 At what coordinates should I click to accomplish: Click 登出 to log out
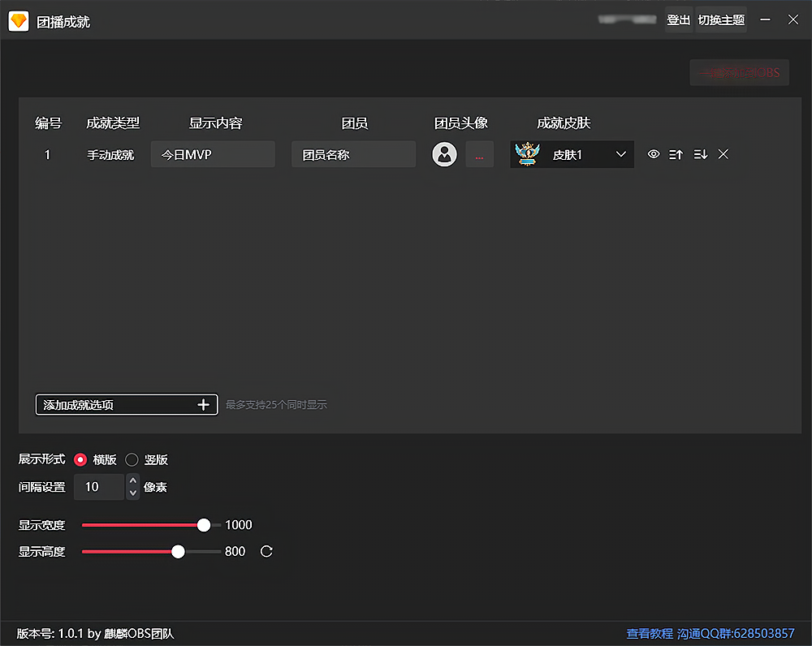click(x=678, y=20)
